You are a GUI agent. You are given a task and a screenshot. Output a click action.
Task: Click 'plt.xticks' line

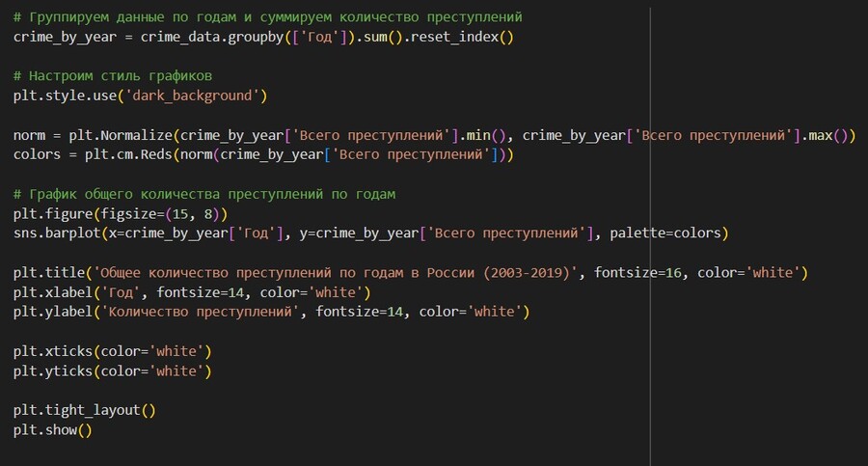[113, 351]
